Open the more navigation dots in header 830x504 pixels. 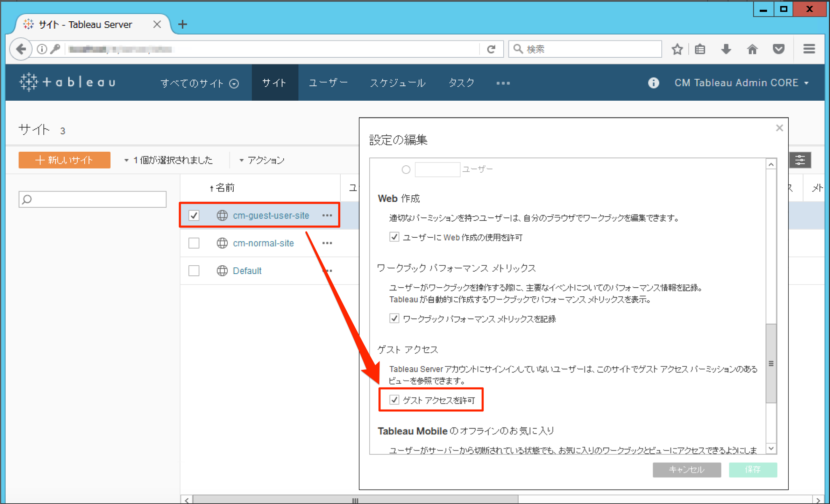pyautogui.click(x=503, y=83)
